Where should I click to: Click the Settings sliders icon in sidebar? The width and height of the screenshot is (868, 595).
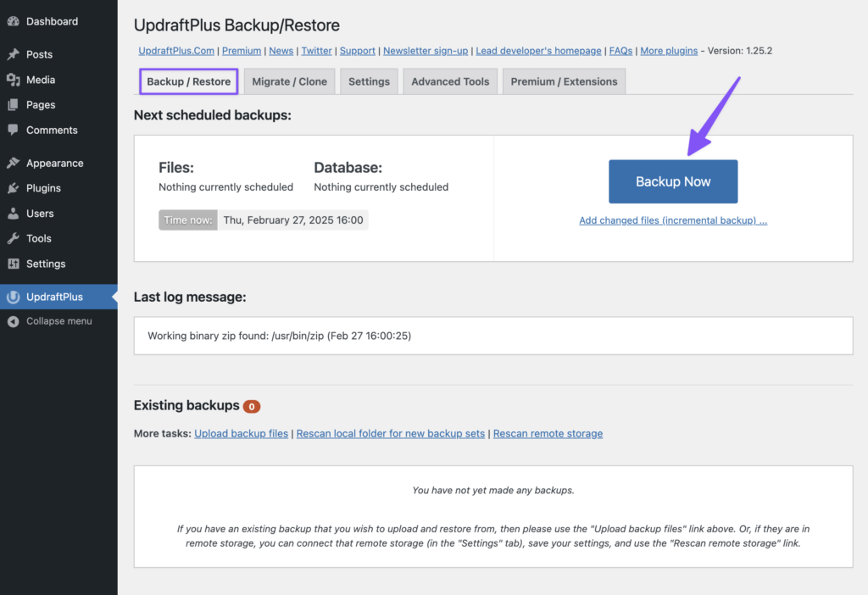tap(14, 264)
